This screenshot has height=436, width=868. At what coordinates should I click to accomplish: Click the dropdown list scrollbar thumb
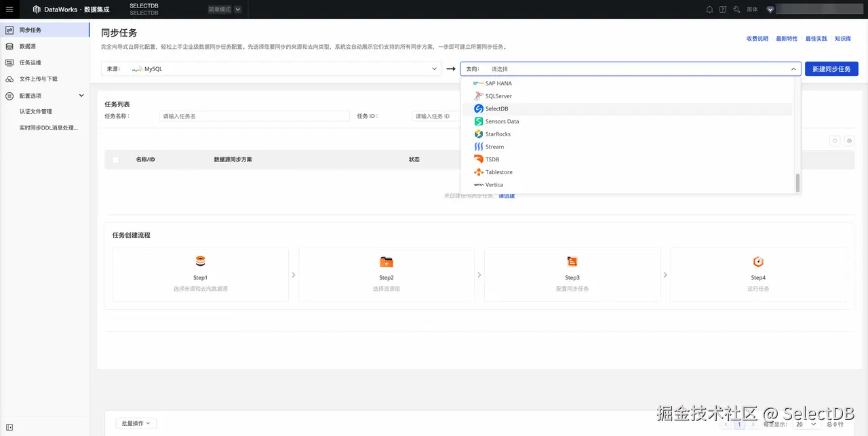pyautogui.click(x=797, y=182)
